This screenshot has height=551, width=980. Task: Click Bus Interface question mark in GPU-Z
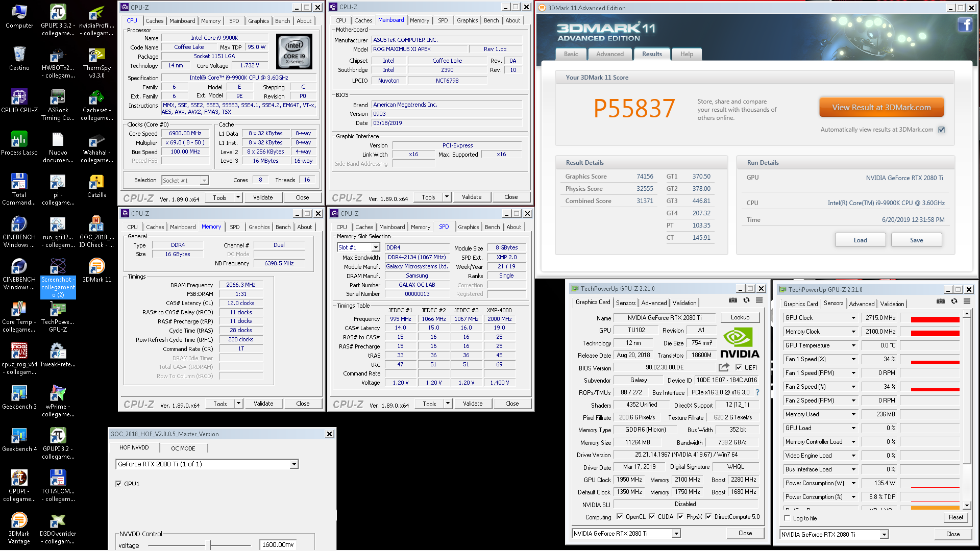[x=757, y=392]
